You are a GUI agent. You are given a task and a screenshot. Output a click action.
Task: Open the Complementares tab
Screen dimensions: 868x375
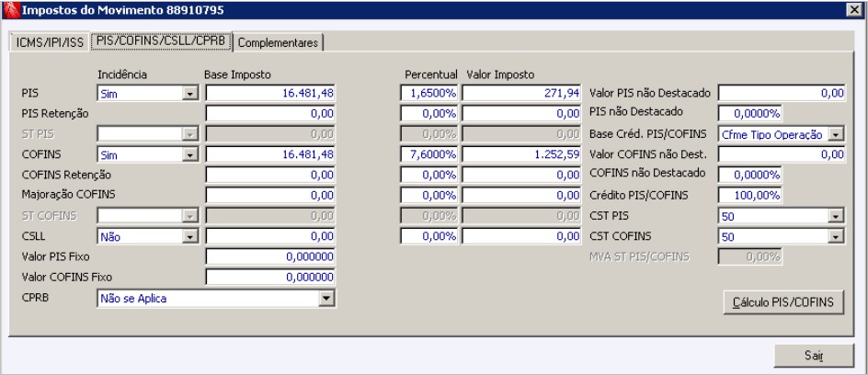click(278, 42)
